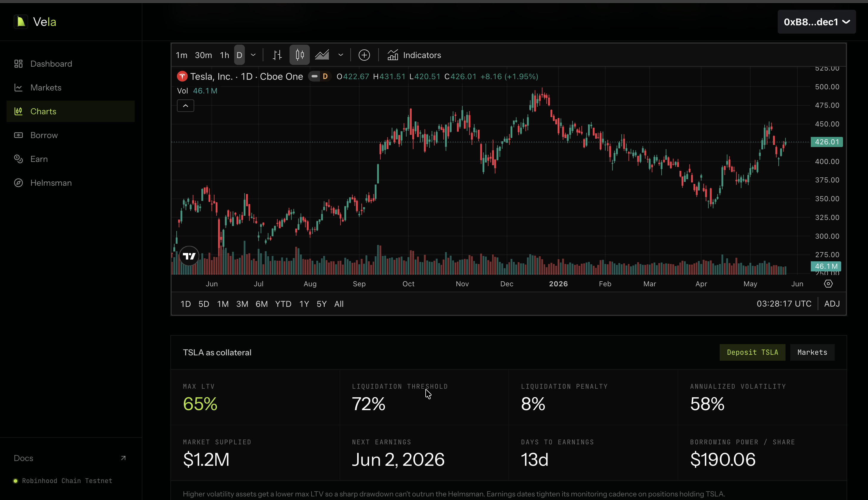This screenshot has height=500, width=868.
Task: Click the 8% Liquidation Penalty value
Action: pyautogui.click(x=533, y=404)
